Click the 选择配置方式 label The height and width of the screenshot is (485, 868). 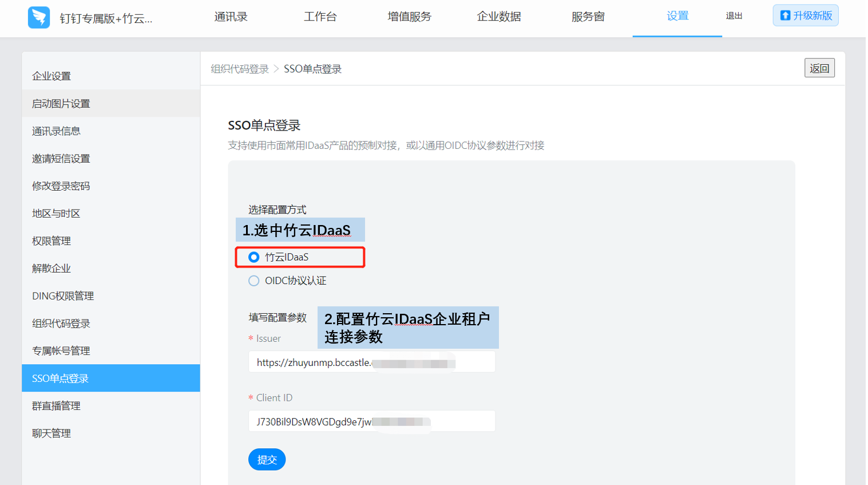point(278,210)
